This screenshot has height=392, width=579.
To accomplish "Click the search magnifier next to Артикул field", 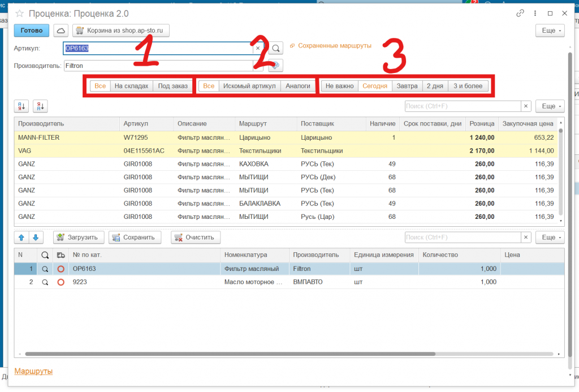I will tap(275, 49).
